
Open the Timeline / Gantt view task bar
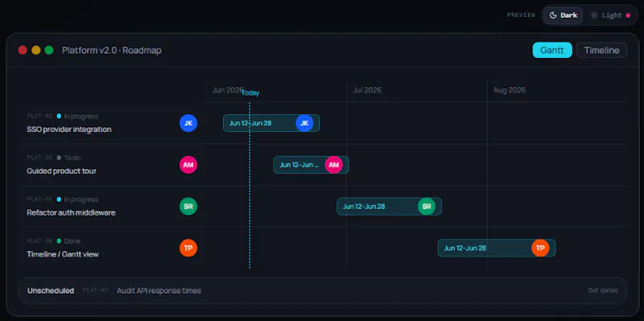tap(497, 248)
